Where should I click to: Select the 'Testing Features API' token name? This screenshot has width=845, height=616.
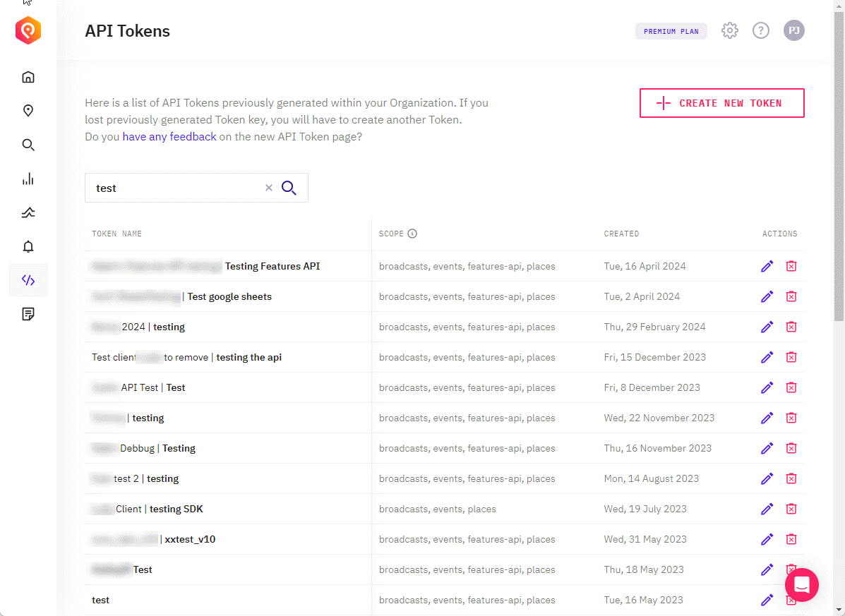[x=272, y=266]
